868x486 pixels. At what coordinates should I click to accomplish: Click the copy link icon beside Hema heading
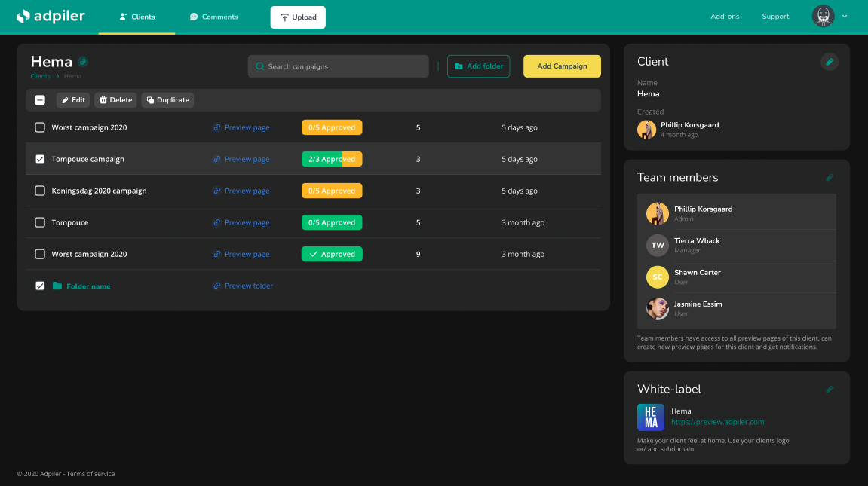[x=82, y=61]
